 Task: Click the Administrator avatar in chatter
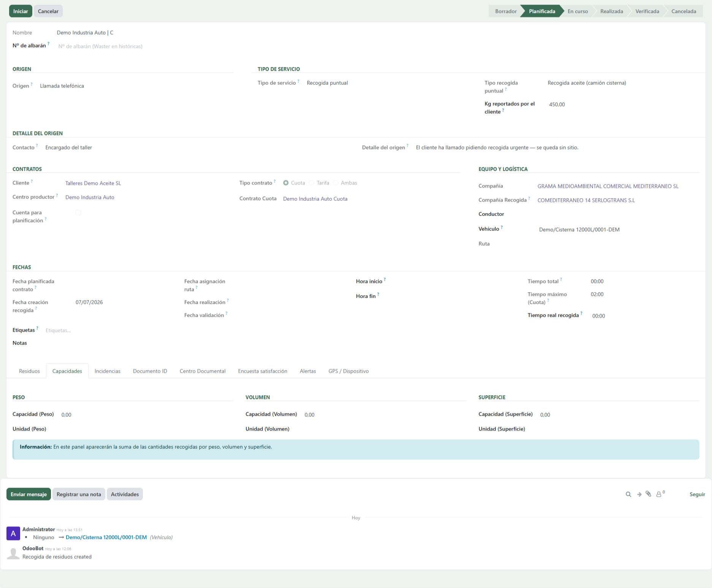[x=13, y=533]
